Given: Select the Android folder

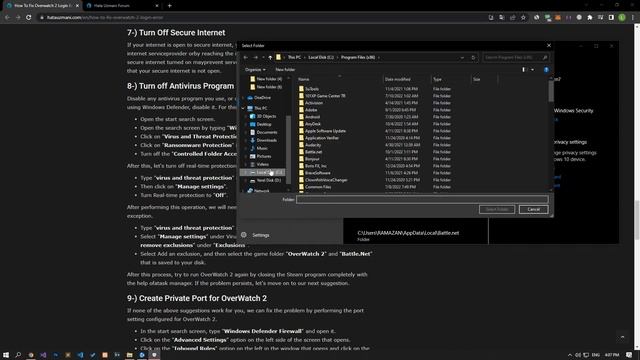Looking at the screenshot, I should point(312,117).
